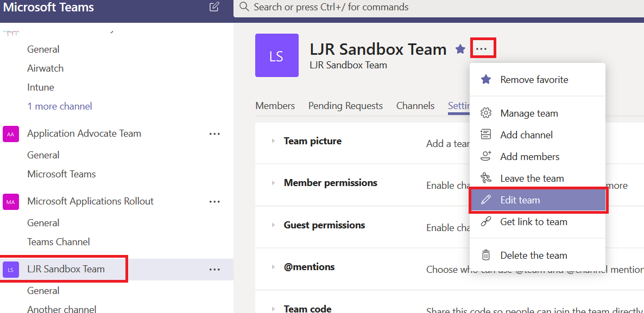644x313 pixels.
Task: Click Edit team in the menu
Action: [538, 200]
